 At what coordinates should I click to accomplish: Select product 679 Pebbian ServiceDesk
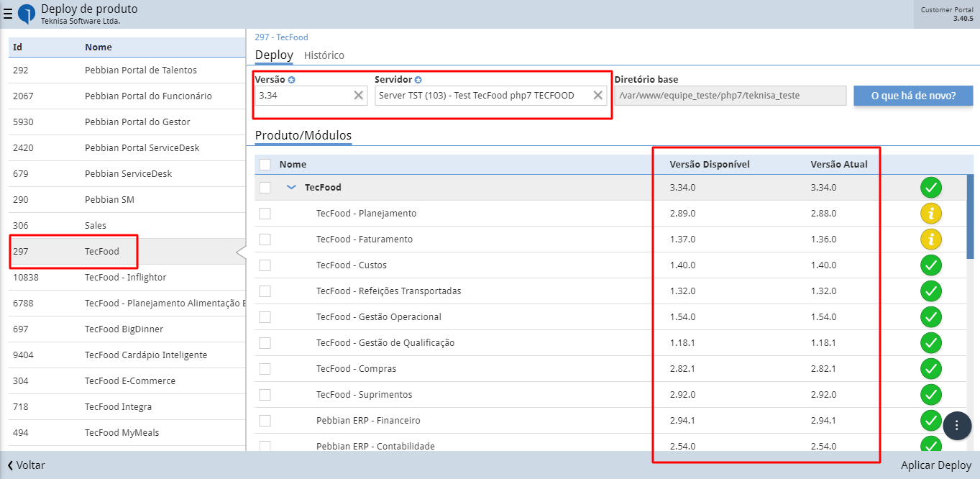[127, 174]
